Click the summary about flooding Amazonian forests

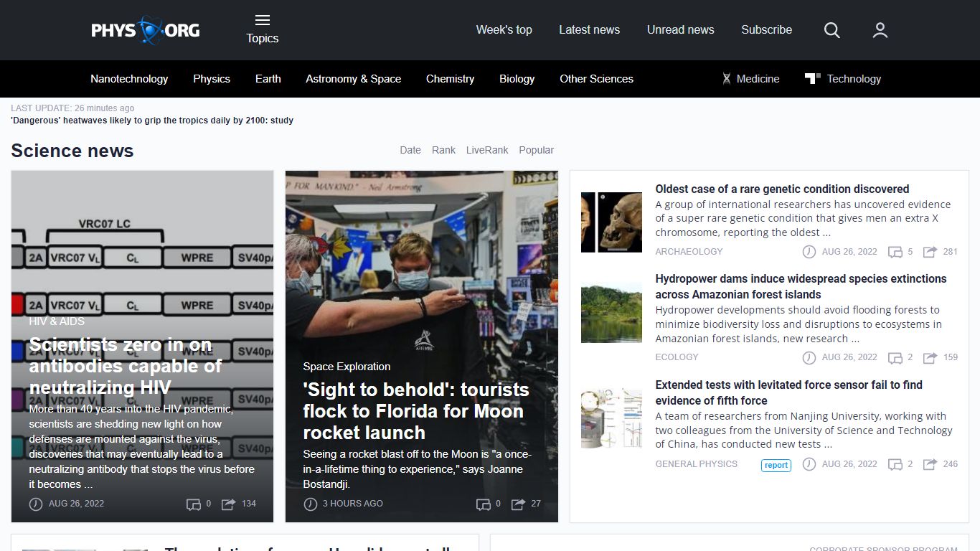coord(798,324)
